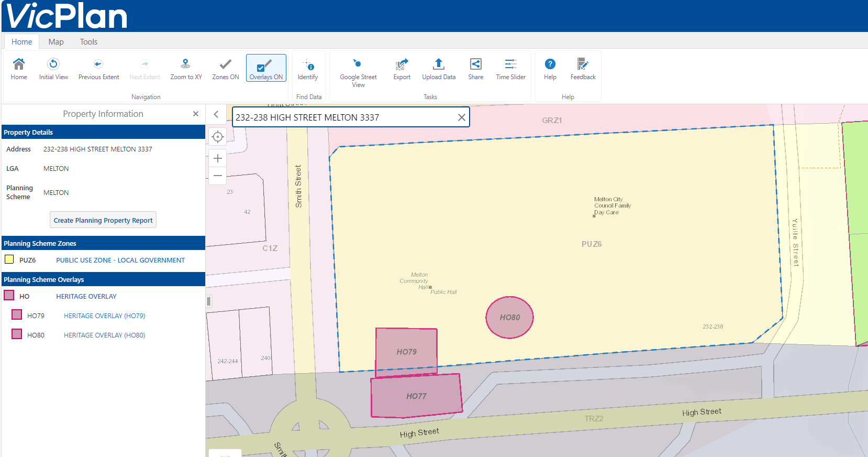Viewport: 868px width, 457px height.
Task: Click the Planning Scheme Overlays header
Action: click(103, 279)
